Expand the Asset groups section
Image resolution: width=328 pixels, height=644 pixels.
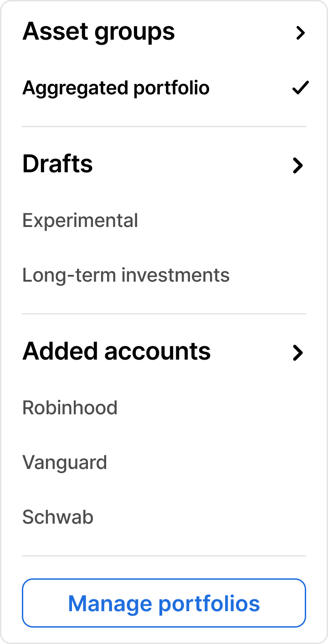coord(164,32)
